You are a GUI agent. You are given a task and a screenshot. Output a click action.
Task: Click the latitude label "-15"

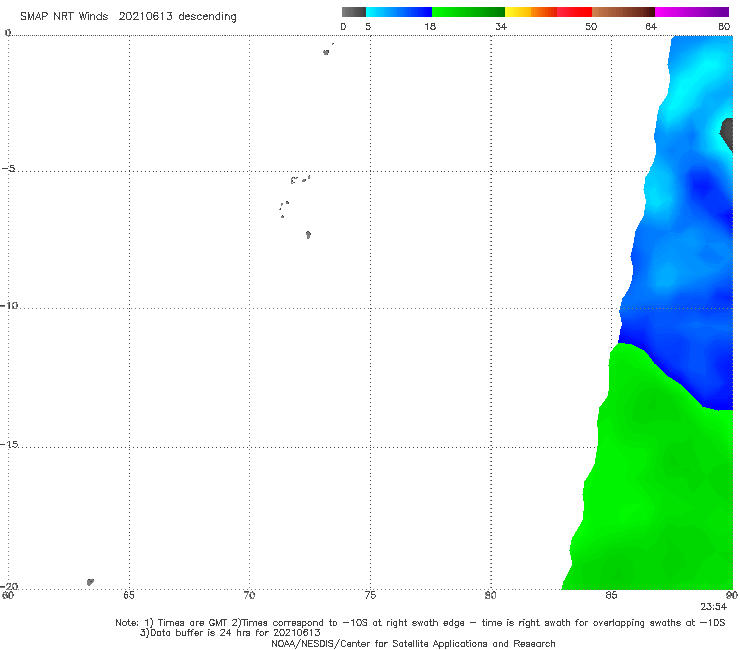click(9, 444)
